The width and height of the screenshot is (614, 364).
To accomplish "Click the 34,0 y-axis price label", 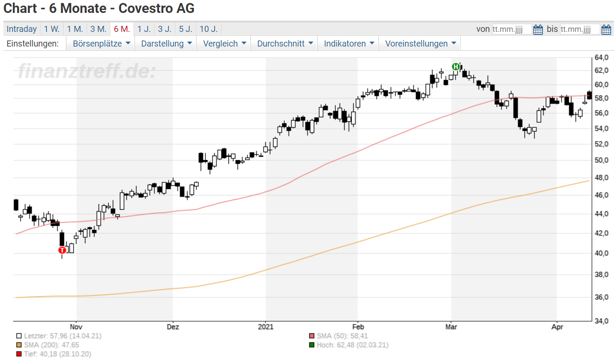I will coord(602,321).
